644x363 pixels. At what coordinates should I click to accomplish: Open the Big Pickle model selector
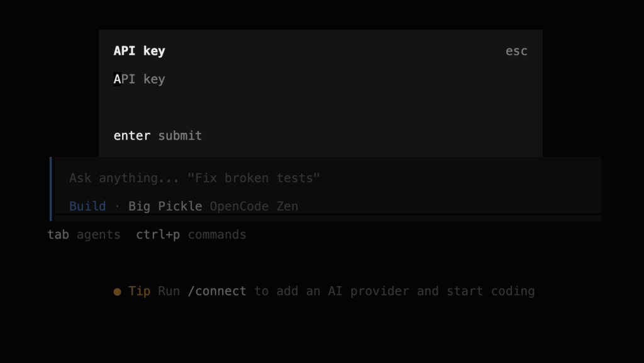coord(165,206)
